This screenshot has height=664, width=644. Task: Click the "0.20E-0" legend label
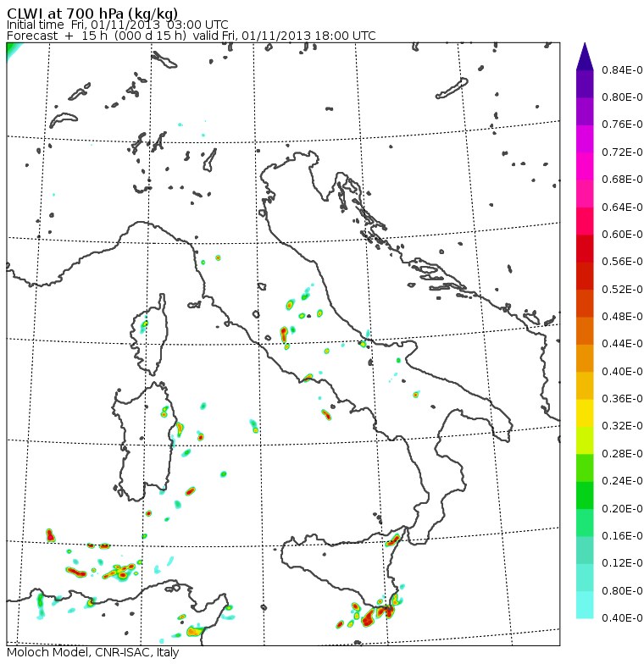click(x=622, y=508)
